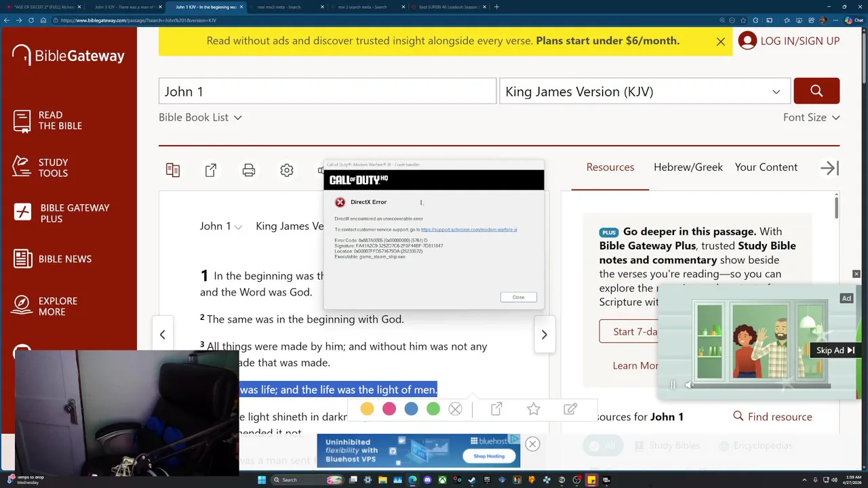Share the selected verse icon
868x488 pixels.
[496, 409]
